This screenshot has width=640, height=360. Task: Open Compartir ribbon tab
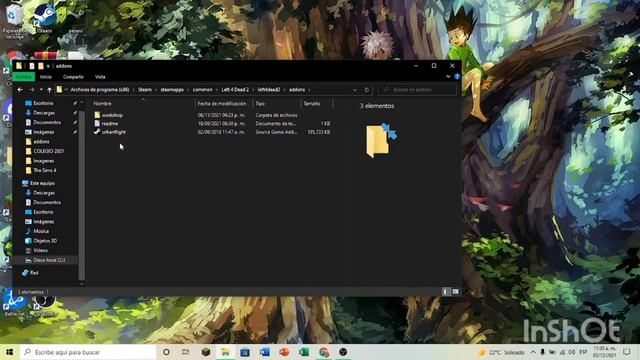73,77
